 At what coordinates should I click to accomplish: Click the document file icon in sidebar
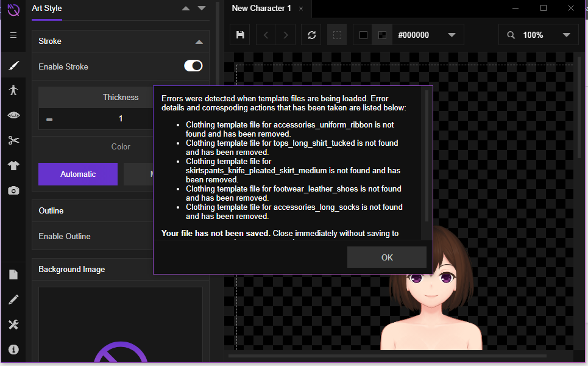(13, 274)
